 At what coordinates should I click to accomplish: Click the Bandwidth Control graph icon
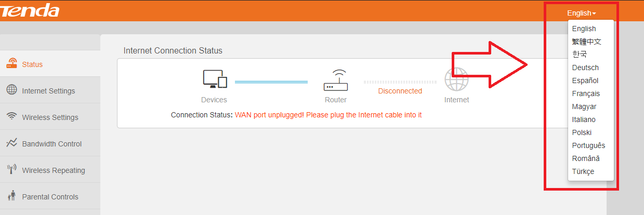[11, 143]
